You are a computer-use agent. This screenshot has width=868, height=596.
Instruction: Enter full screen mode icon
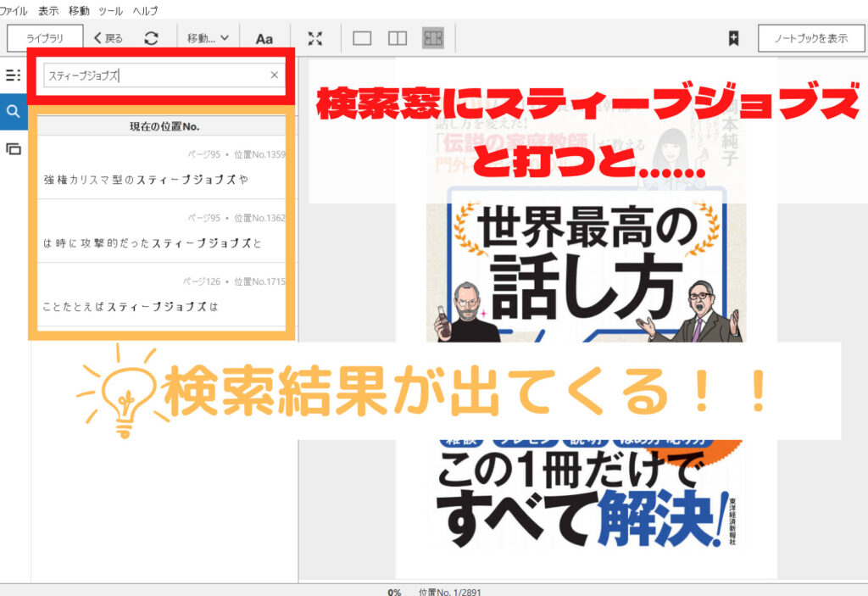pyautogui.click(x=315, y=38)
